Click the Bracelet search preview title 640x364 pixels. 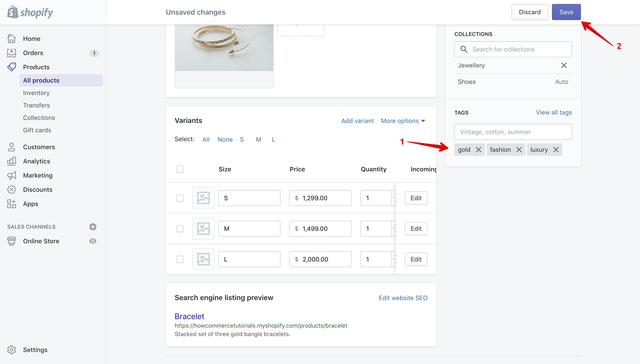[x=189, y=316]
